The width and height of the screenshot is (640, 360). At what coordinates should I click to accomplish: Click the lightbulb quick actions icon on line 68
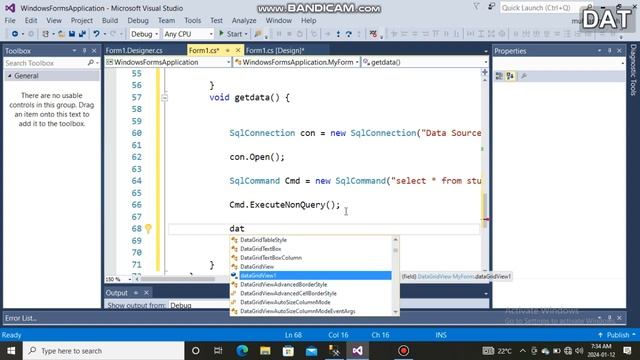(148, 229)
